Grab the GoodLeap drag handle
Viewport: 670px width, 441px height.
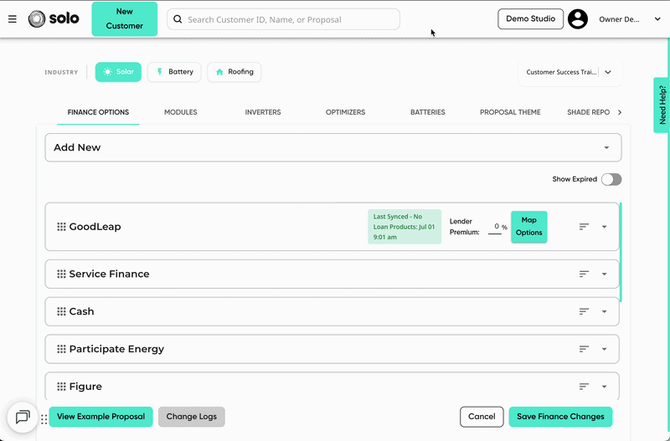tap(61, 226)
